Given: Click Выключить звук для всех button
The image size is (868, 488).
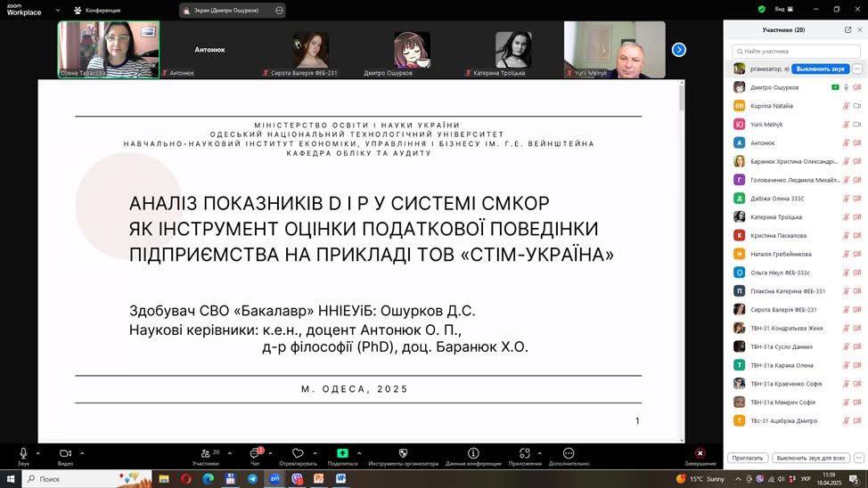Looking at the screenshot, I should [x=811, y=458].
